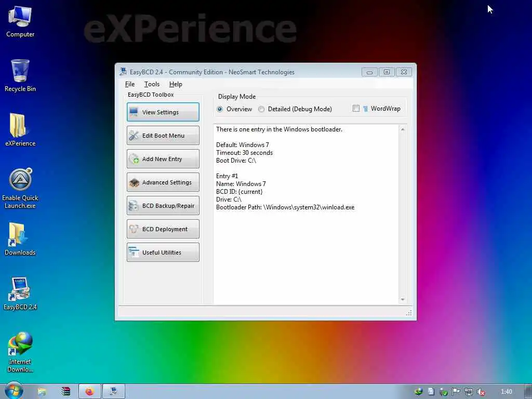Open the BCD Deployment section

tap(163, 229)
